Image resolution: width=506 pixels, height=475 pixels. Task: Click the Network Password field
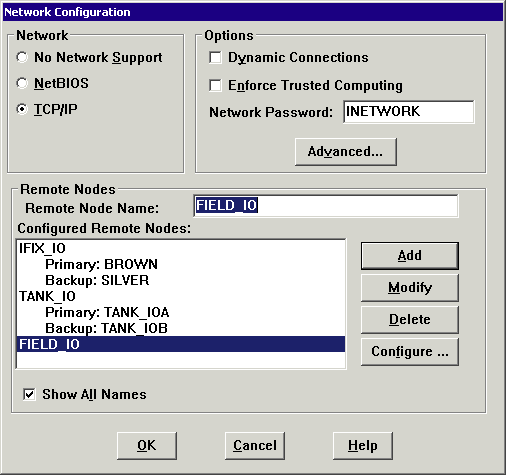(x=409, y=112)
